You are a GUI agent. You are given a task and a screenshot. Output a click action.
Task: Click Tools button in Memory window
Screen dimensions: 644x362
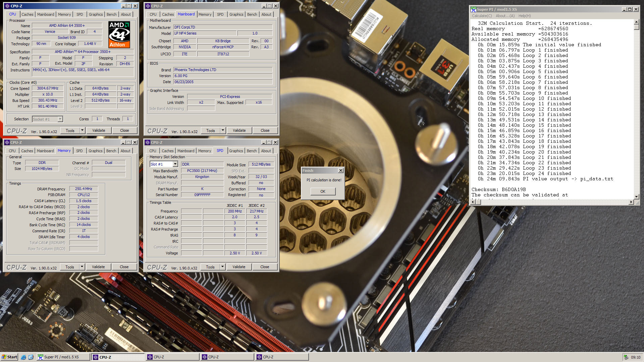[x=70, y=267]
